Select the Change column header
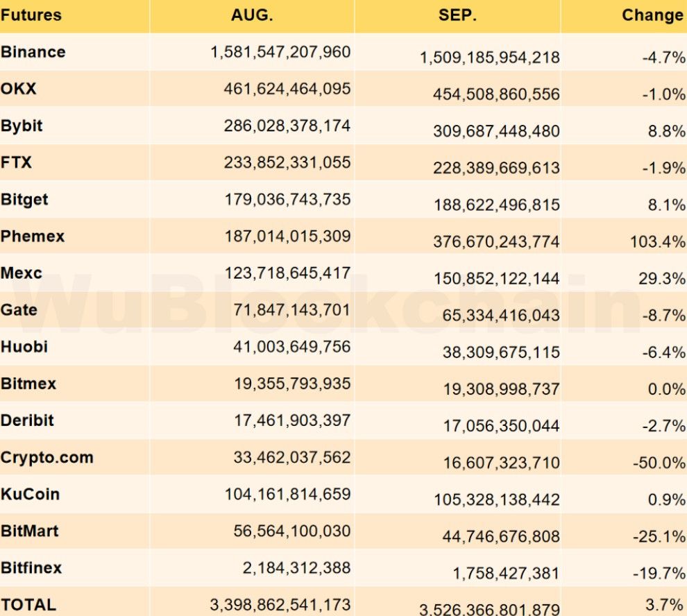 (x=652, y=15)
